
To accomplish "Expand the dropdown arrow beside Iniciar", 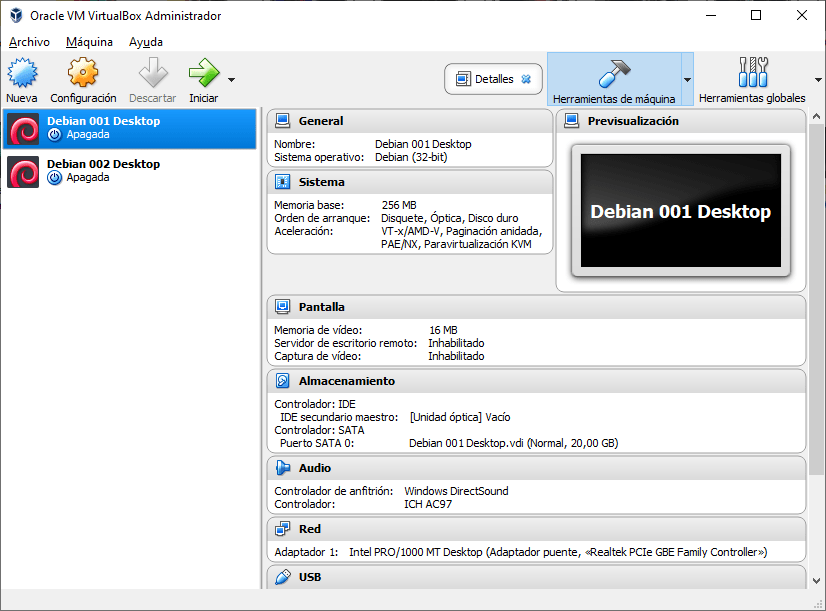I will [x=232, y=79].
